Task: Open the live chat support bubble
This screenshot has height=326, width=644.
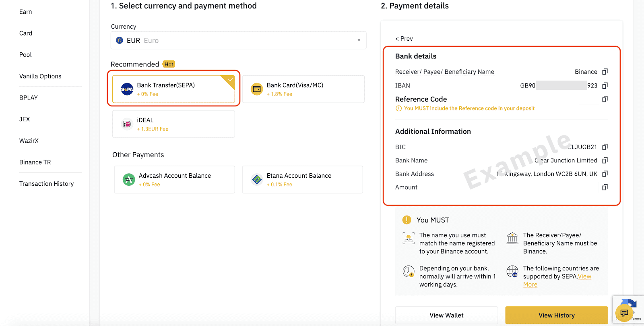Action: pos(624,313)
